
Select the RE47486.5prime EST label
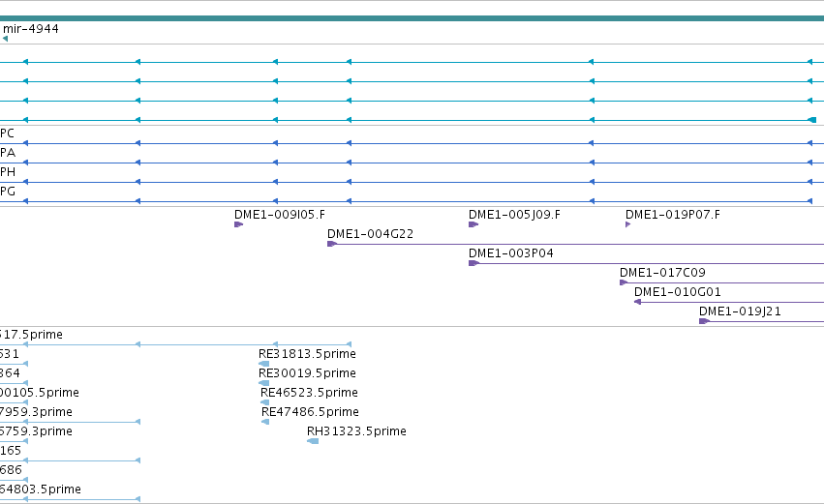coord(310,413)
